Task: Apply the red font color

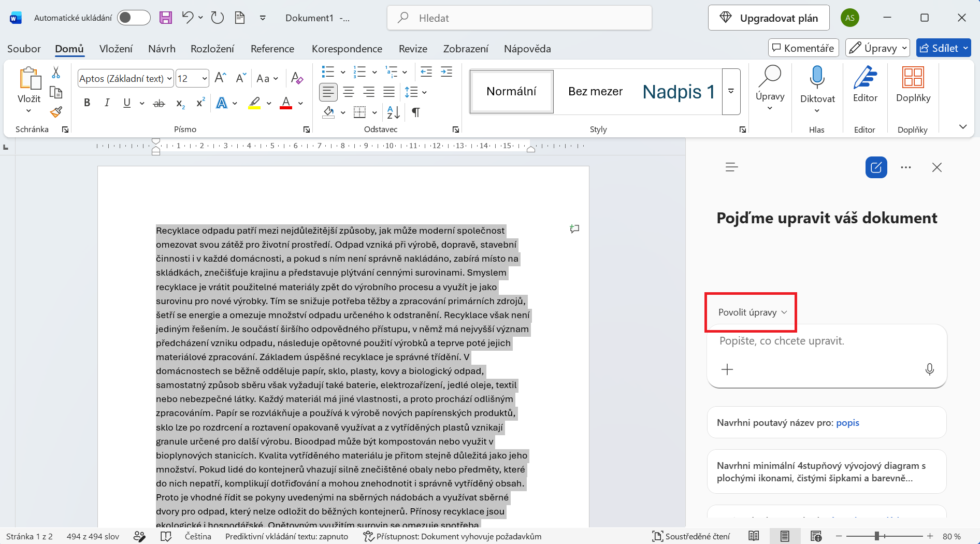Action: tap(286, 103)
